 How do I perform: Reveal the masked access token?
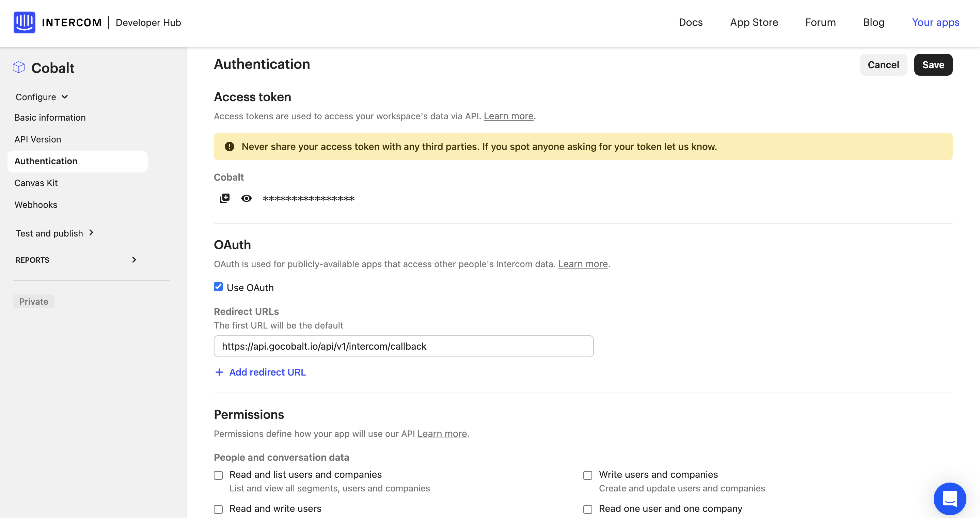(247, 198)
